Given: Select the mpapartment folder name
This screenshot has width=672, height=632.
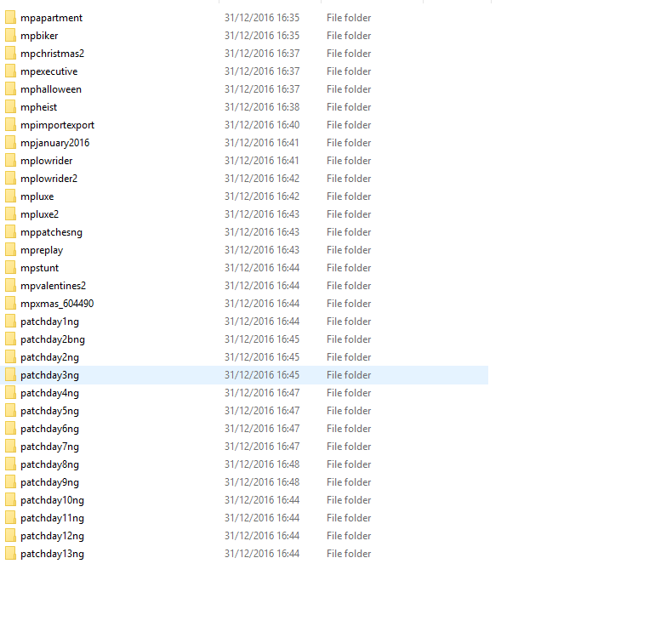Looking at the screenshot, I should [51, 18].
